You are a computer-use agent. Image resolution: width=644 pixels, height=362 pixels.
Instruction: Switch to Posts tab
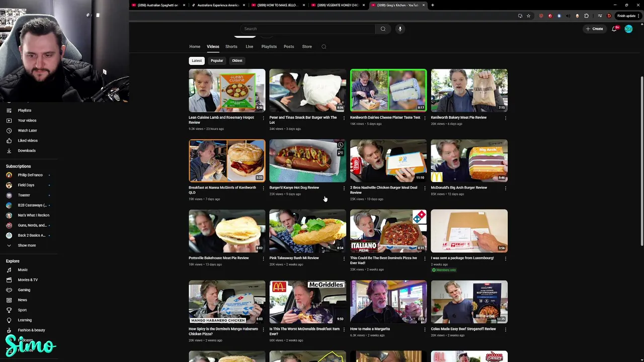click(289, 47)
